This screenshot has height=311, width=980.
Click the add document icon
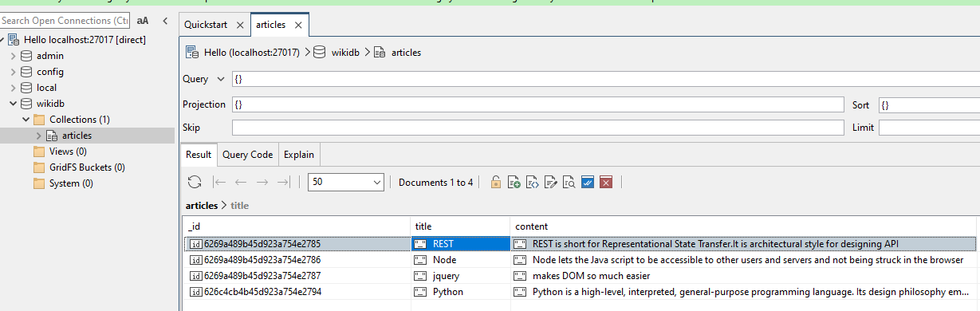point(514,183)
